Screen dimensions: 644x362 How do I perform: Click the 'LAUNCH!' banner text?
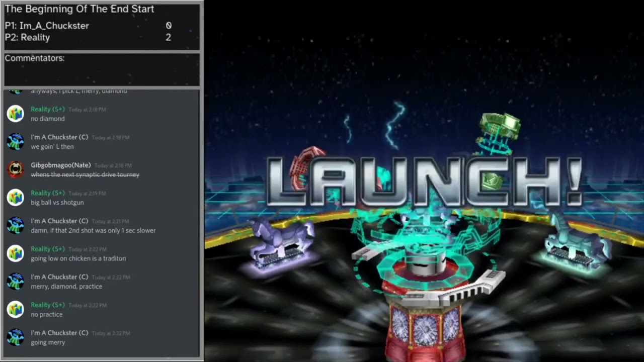point(424,182)
